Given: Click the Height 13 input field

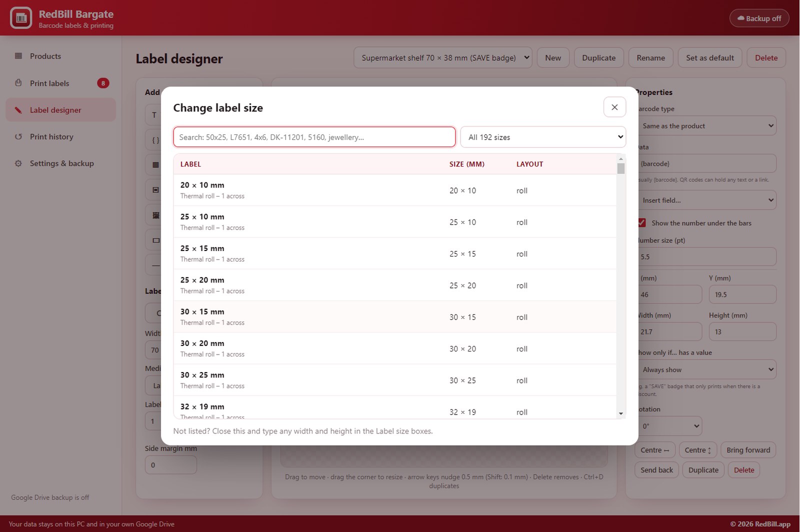Looking at the screenshot, I should tap(742, 331).
